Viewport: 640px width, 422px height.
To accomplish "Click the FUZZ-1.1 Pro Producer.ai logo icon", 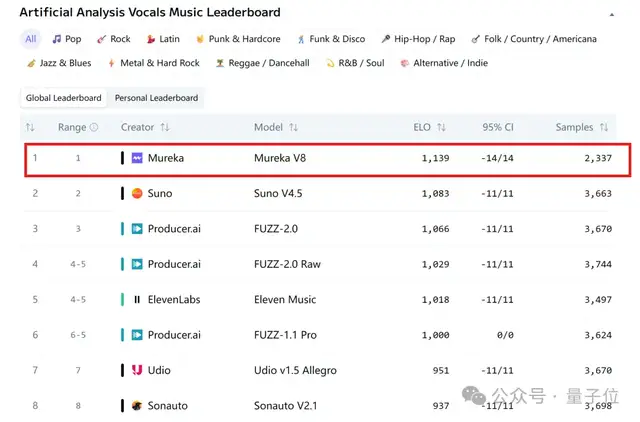I will pos(137,335).
